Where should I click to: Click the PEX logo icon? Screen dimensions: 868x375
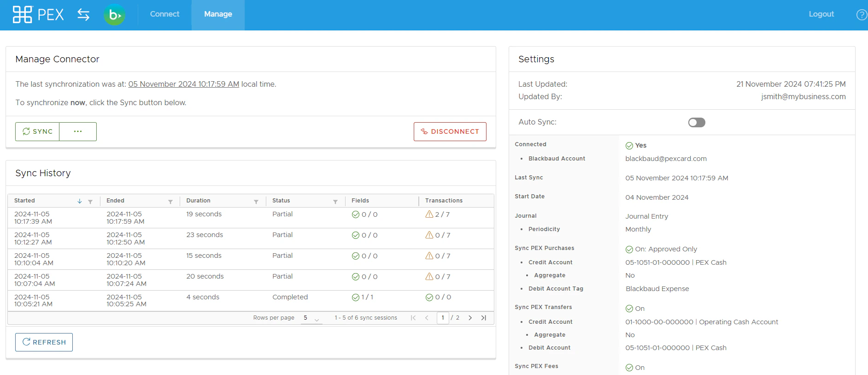[22, 15]
